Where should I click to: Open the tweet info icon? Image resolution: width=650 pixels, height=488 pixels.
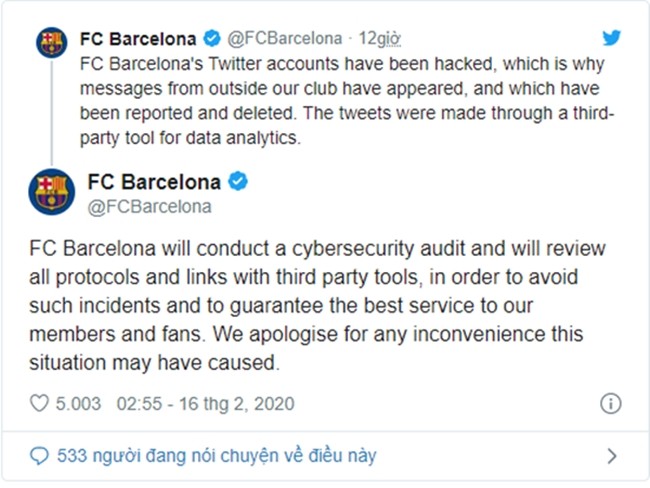tap(611, 403)
